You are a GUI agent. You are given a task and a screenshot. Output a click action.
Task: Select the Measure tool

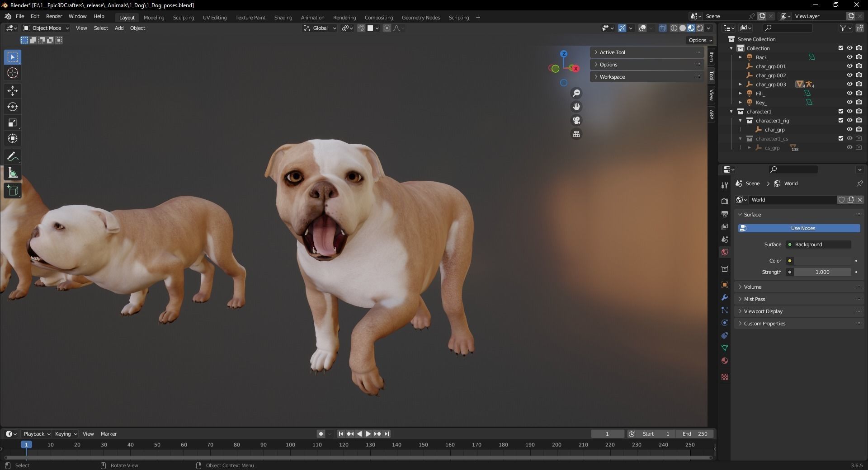(x=13, y=173)
